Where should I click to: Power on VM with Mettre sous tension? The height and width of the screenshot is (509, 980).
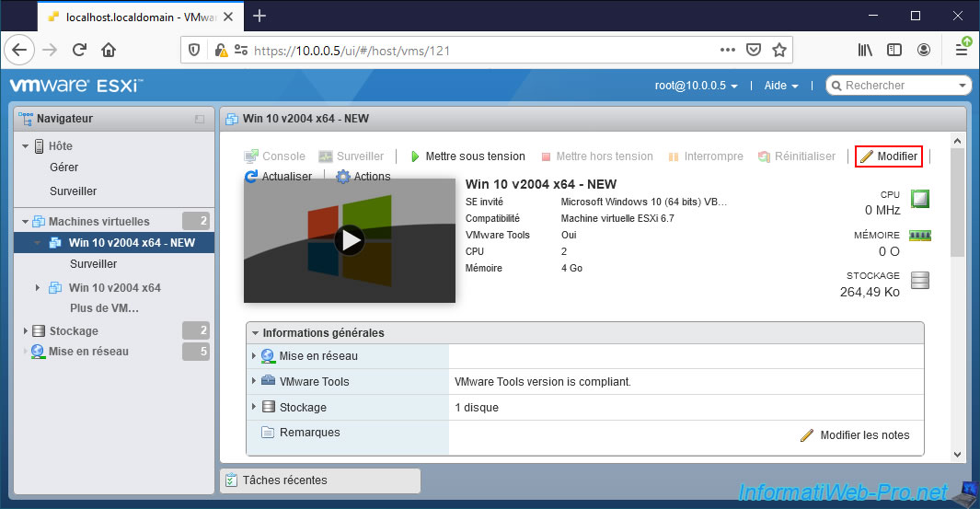[467, 156]
